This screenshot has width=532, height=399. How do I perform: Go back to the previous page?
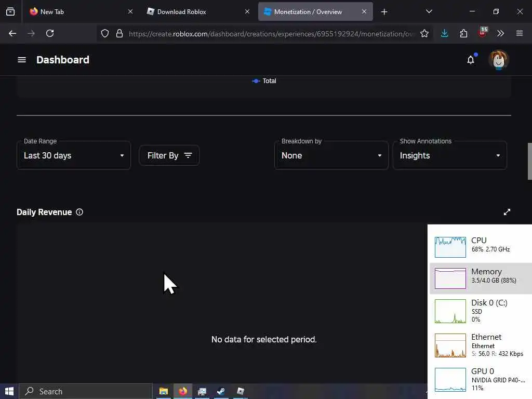point(12,33)
